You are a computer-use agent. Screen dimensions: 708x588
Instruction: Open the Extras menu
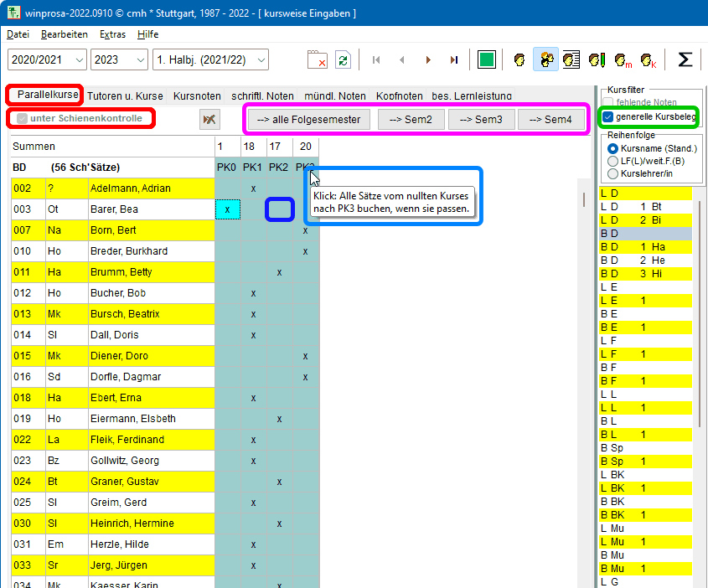click(x=112, y=34)
